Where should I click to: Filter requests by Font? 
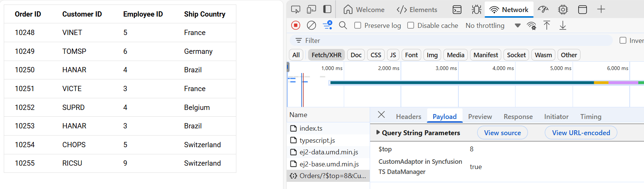[x=411, y=55]
